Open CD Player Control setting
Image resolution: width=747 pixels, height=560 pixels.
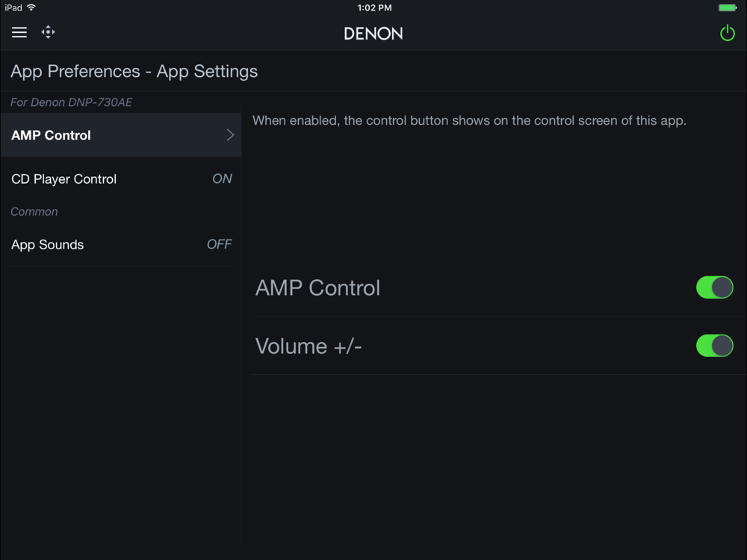pyautogui.click(x=121, y=178)
